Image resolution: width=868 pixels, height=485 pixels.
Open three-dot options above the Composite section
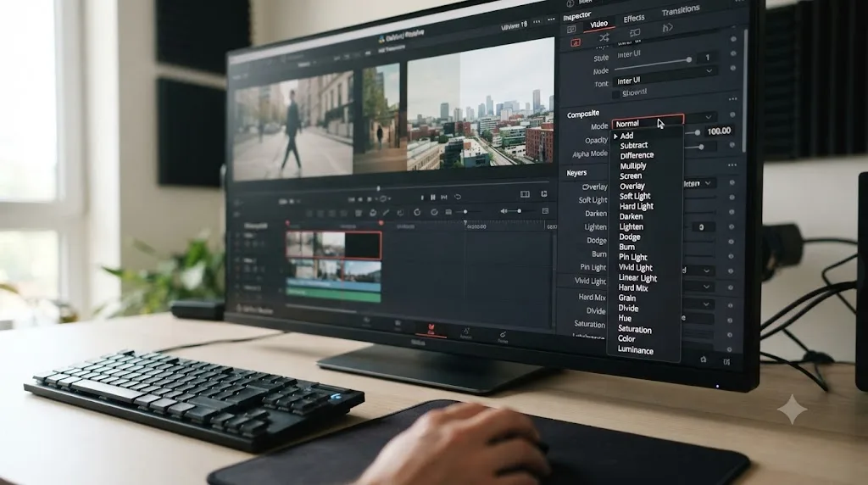click(733, 99)
